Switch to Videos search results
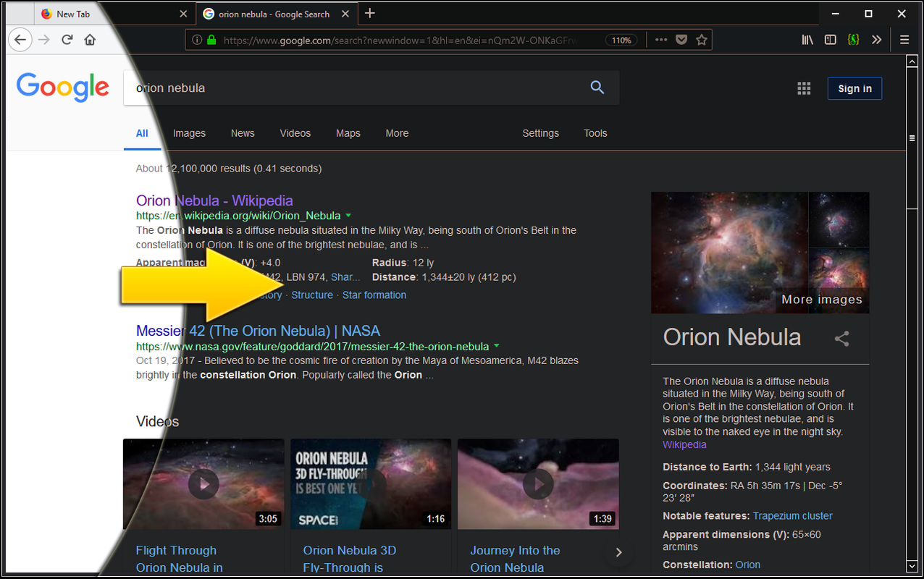Screen dimensions: 924x579 pos(295,133)
